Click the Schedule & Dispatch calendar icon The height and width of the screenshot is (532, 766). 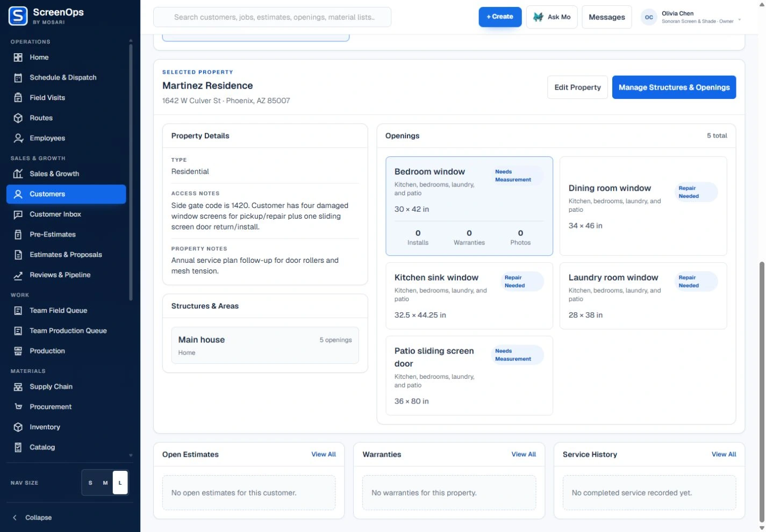pos(18,78)
